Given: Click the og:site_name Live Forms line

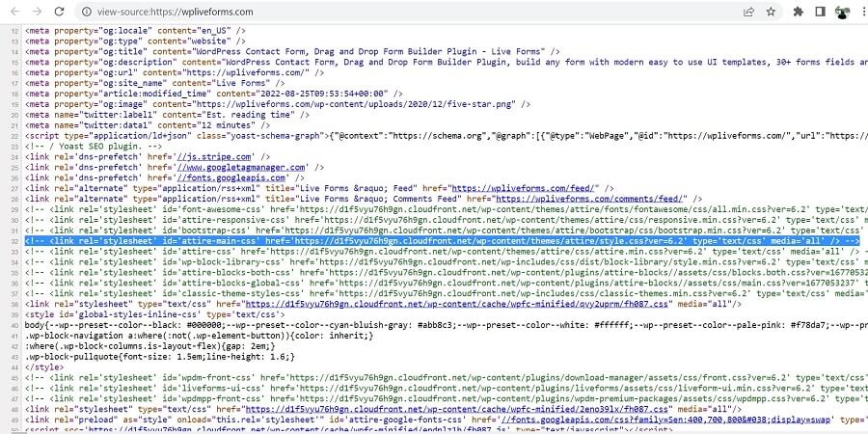Looking at the screenshot, I should click(155, 83).
